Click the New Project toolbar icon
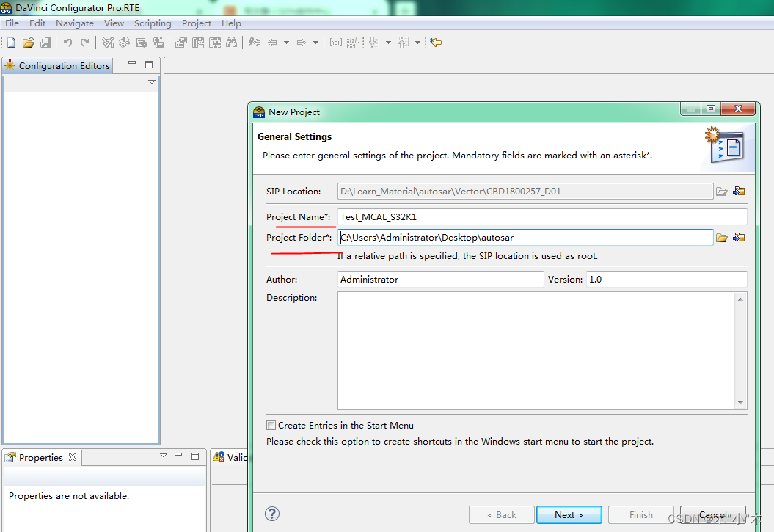The height and width of the screenshot is (532, 774). pyautogui.click(x=11, y=43)
